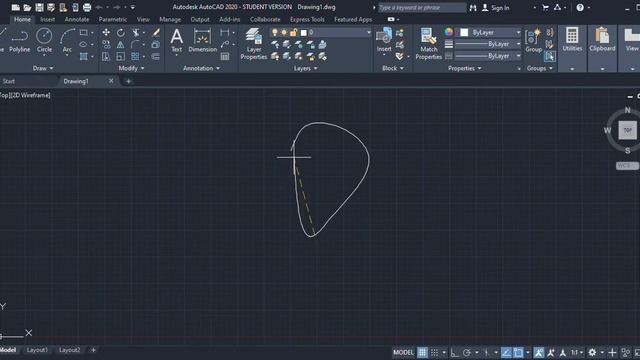
Task: Click the ViewCube TOP face
Action: pos(627,130)
